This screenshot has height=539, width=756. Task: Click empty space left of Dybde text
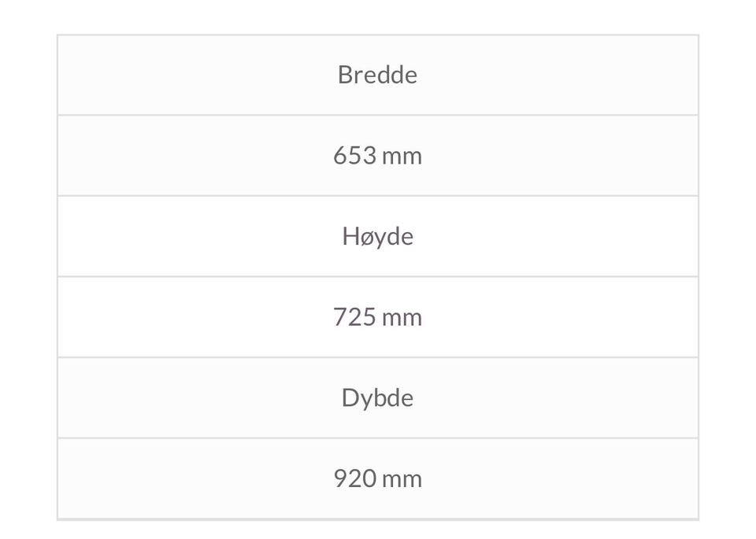click(x=197, y=398)
